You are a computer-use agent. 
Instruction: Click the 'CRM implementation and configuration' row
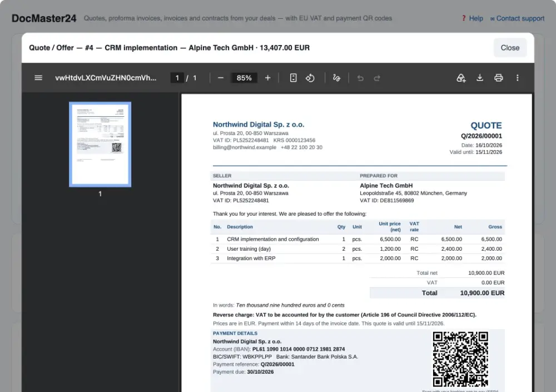tap(358, 239)
